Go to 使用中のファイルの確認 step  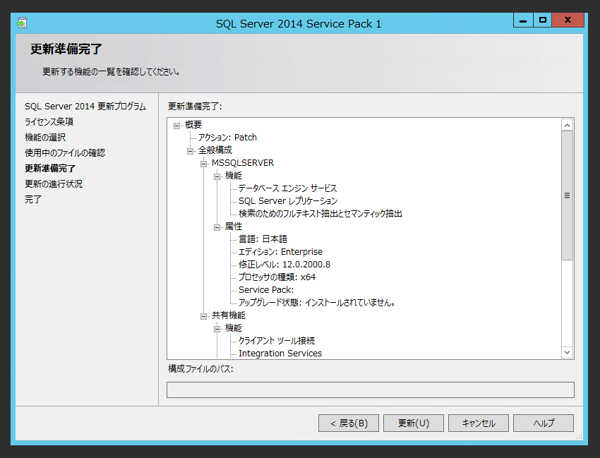tap(65, 153)
